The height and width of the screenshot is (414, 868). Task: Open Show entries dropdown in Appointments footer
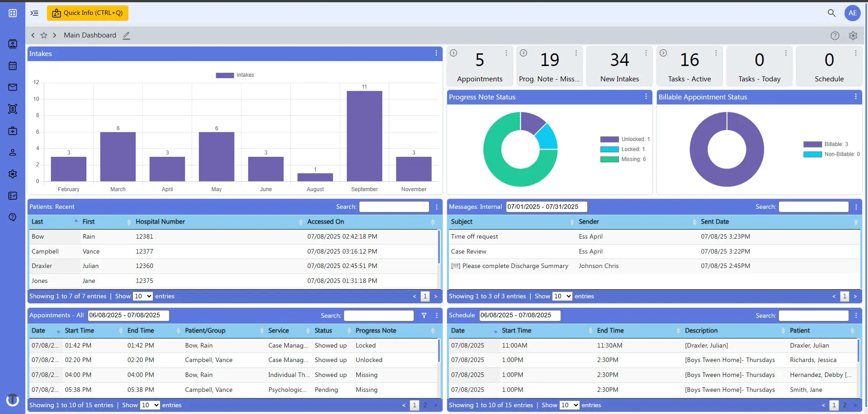[150, 405]
